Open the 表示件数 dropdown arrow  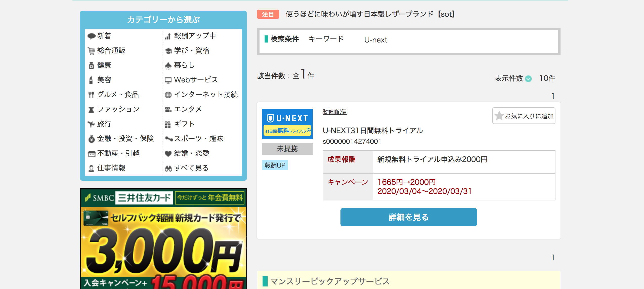[528, 79]
